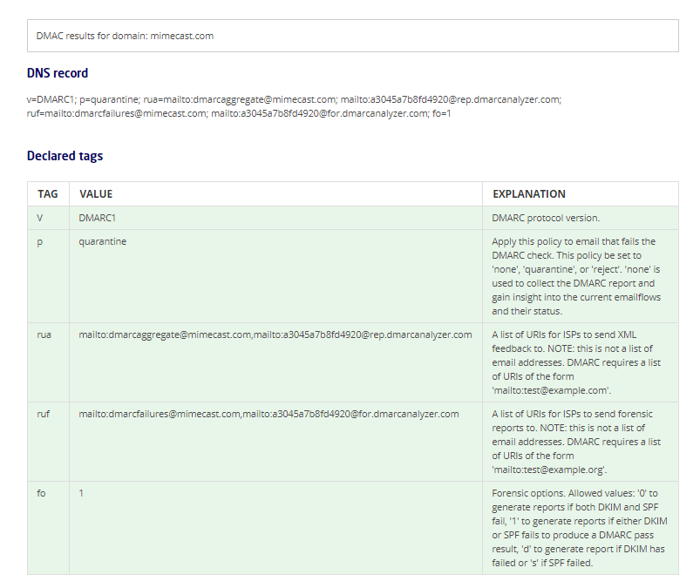The image size is (700, 588).
Task: Click the 'send forensic reports to' explanation
Action: pyautogui.click(x=581, y=442)
